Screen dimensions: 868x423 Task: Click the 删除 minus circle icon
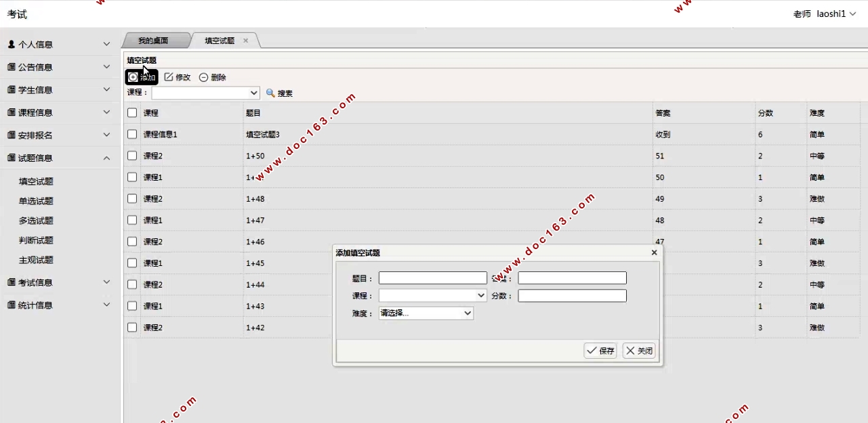click(203, 77)
